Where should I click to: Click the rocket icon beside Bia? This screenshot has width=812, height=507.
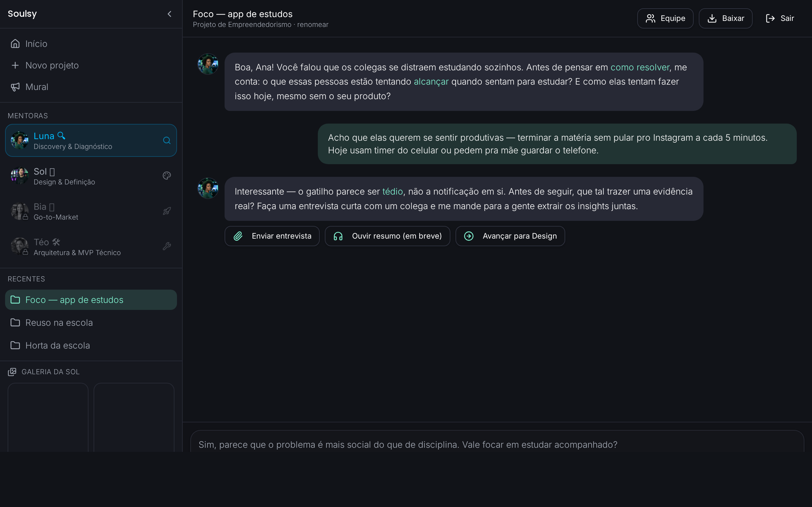click(167, 211)
